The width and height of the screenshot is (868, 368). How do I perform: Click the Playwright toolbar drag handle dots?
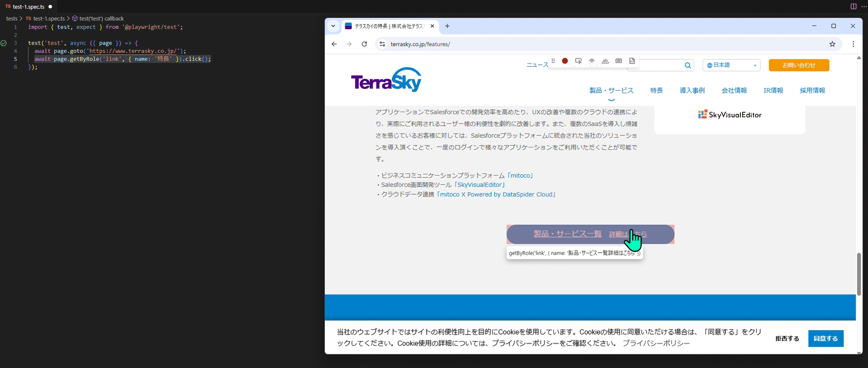tap(553, 61)
